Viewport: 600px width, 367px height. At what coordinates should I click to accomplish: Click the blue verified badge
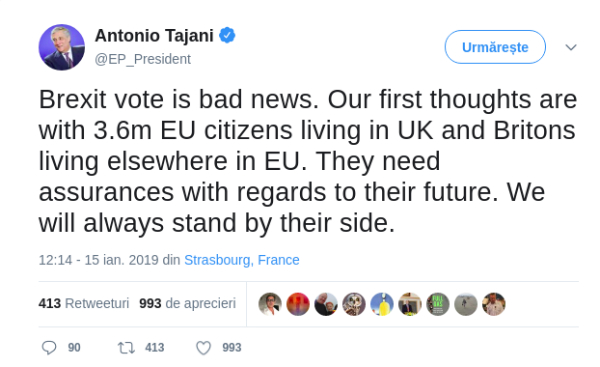(x=227, y=35)
